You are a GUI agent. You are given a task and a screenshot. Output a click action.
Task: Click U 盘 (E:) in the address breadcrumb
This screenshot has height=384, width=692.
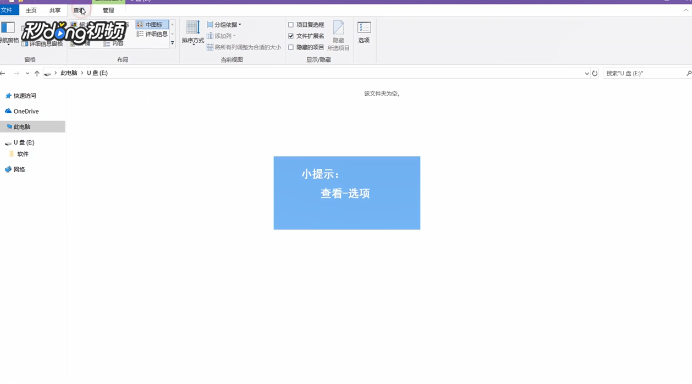pos(97,73)
